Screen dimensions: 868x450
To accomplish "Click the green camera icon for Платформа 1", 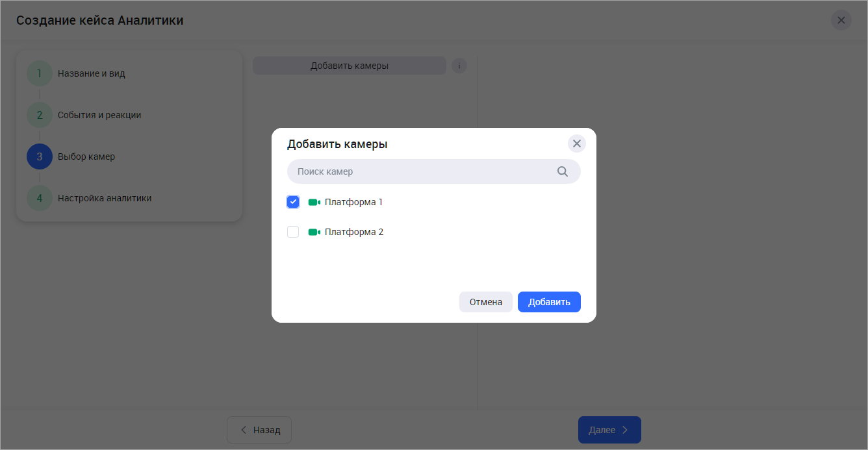I will (x=314, y=202).
